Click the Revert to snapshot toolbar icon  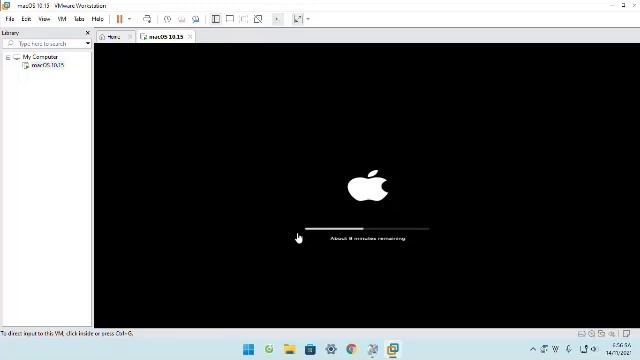pos(182,19)
